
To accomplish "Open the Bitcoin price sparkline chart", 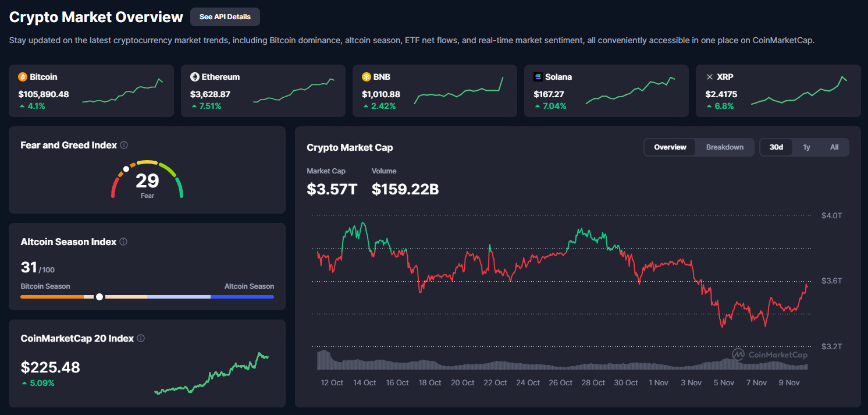I will tap(122, 91).
